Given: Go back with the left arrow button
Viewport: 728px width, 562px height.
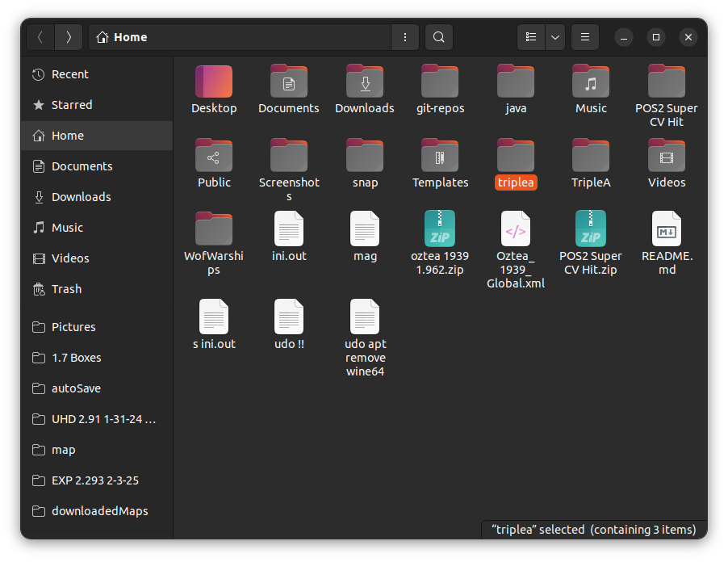Looking at the screenshot, I should tap(40, 37).
